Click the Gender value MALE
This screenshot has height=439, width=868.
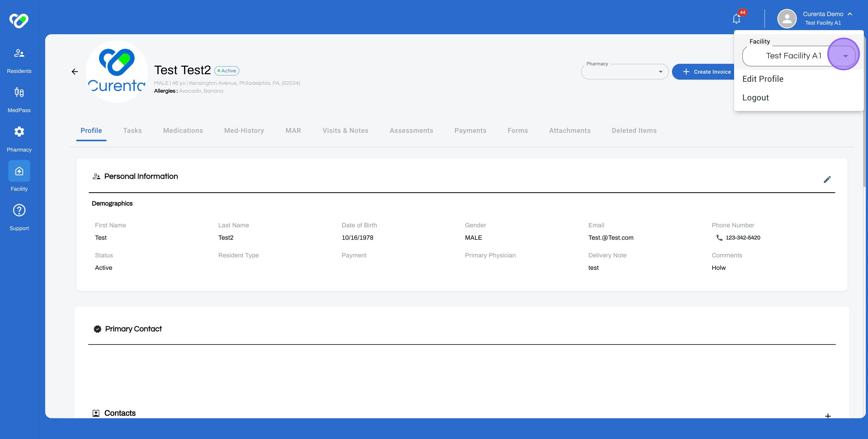click(x=473, y=238)
